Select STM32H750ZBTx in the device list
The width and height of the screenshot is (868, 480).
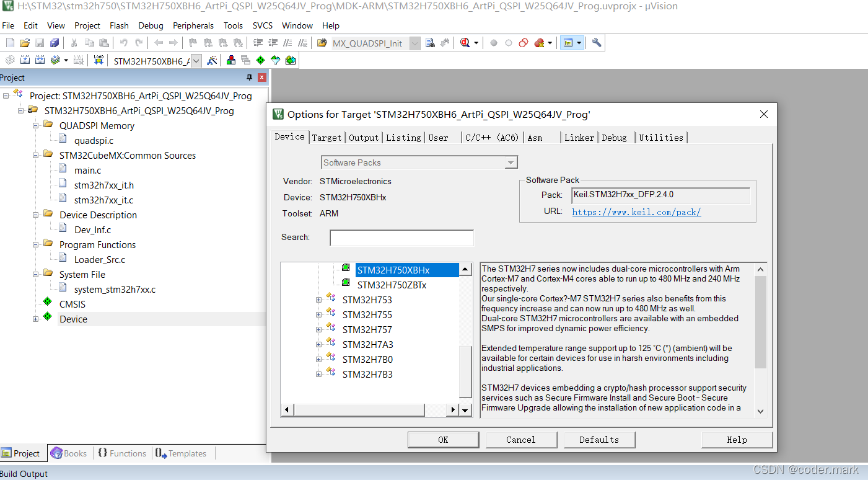click(x=392, y=285)
